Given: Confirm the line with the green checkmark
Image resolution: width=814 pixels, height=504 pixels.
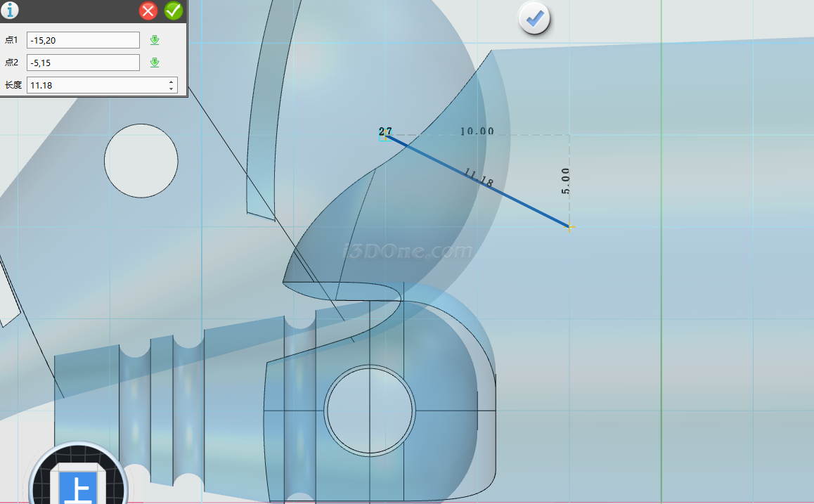Looking at the screenshot, I should pos(173,11).
